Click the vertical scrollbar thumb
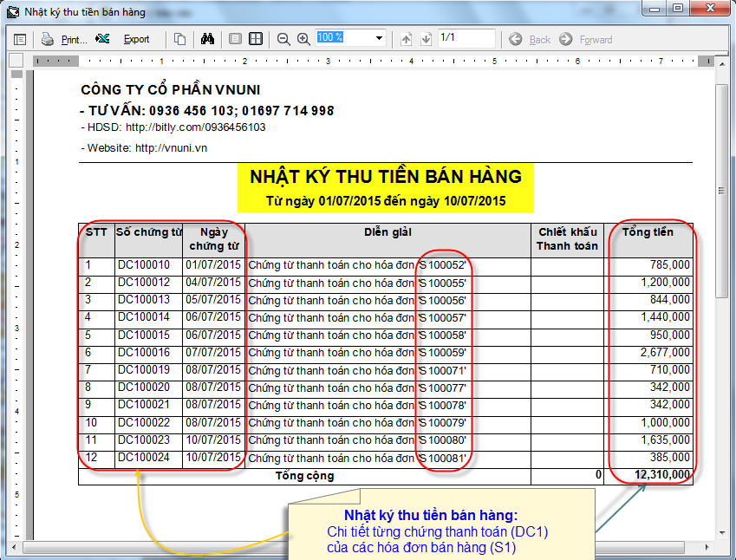736x560 pixels. [721, 191]
